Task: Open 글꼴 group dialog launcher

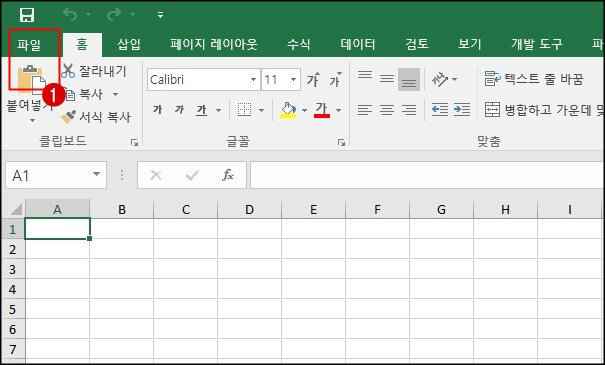Action: 341,143
